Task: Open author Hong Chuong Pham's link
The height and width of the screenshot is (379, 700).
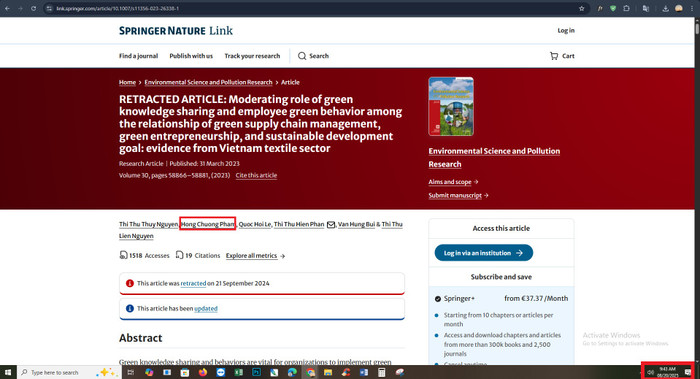Action: [x=208, y=224]
